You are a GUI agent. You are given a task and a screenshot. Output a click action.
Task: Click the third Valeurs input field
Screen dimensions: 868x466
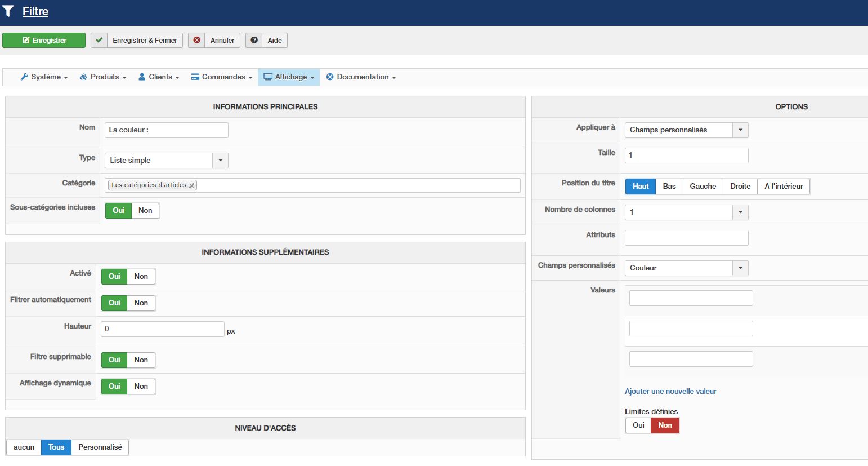pyautogui.click(x=691, y=359)
